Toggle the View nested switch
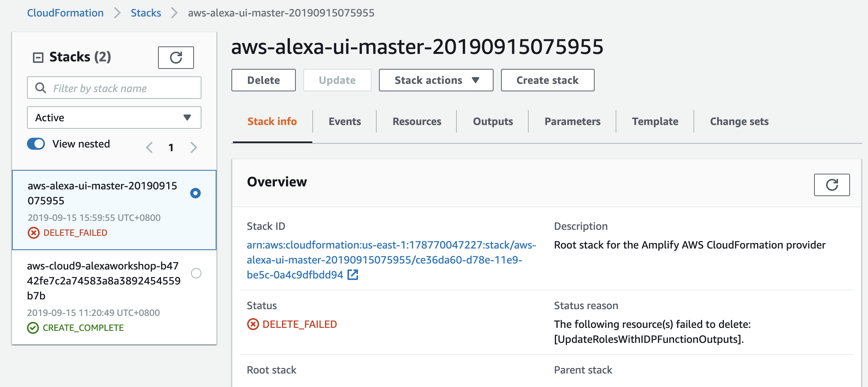This screenshot has width=868, height=387. [36, 144]
